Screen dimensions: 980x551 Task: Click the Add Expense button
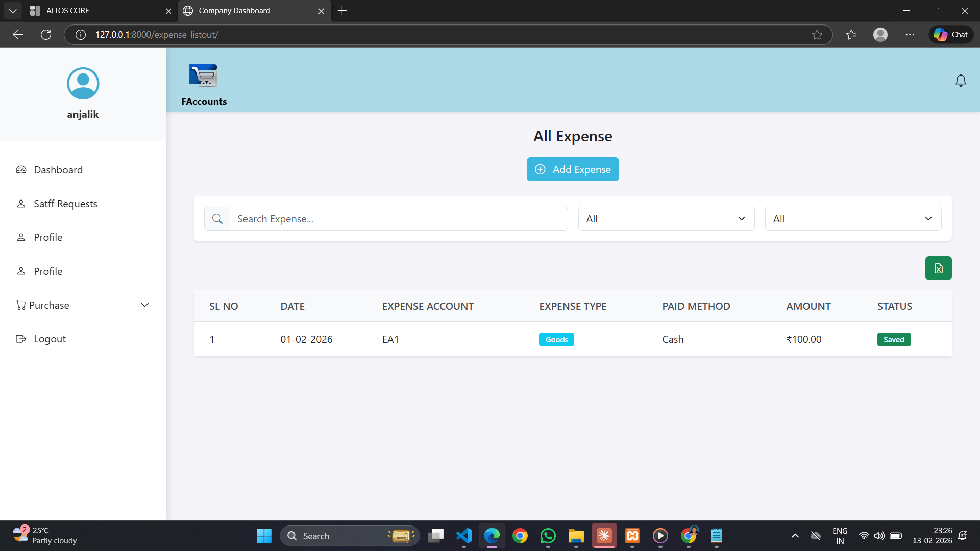pos(572,169)
